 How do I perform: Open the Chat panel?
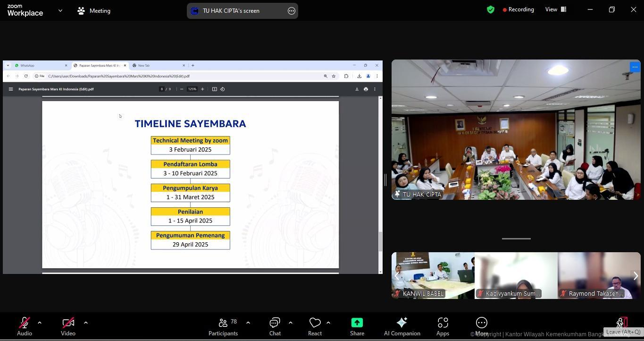click(275, 326)
